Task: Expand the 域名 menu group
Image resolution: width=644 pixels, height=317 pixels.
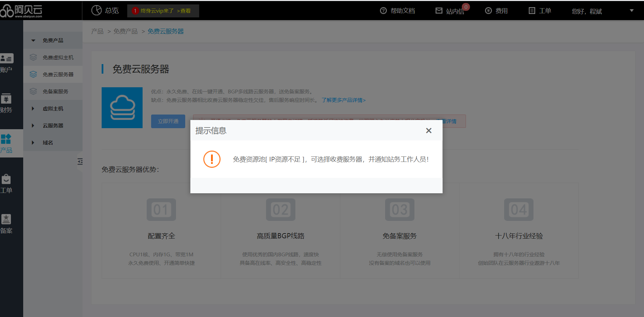Action: pyautogui.click(x=53, y=142)
